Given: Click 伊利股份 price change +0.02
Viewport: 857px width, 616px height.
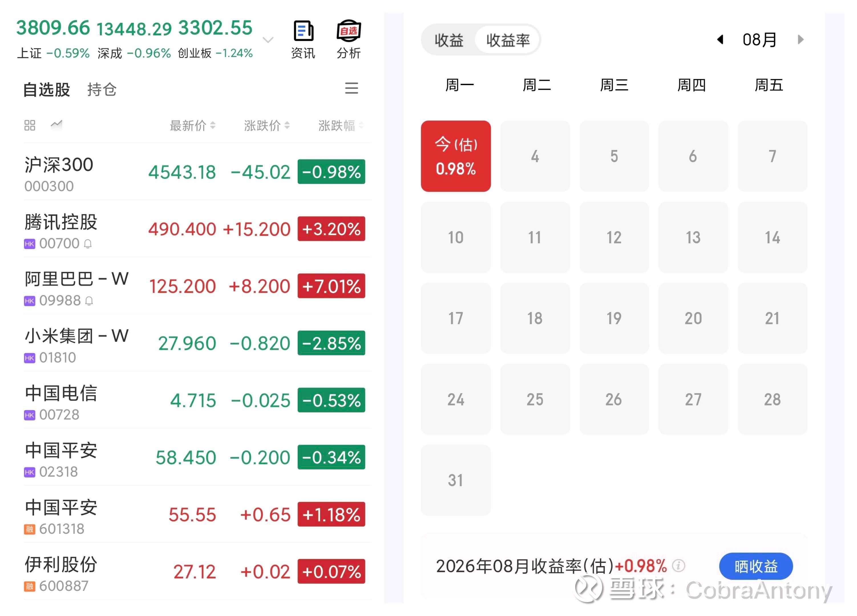Looking at the screenshot, I should (x=265, y=572).
